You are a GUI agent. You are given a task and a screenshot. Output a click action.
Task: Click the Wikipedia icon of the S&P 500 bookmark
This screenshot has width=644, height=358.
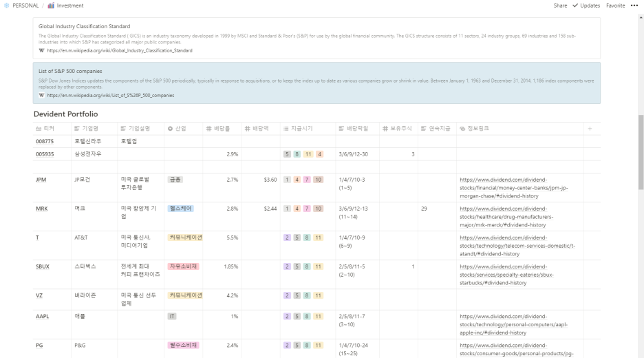[41, 96]
